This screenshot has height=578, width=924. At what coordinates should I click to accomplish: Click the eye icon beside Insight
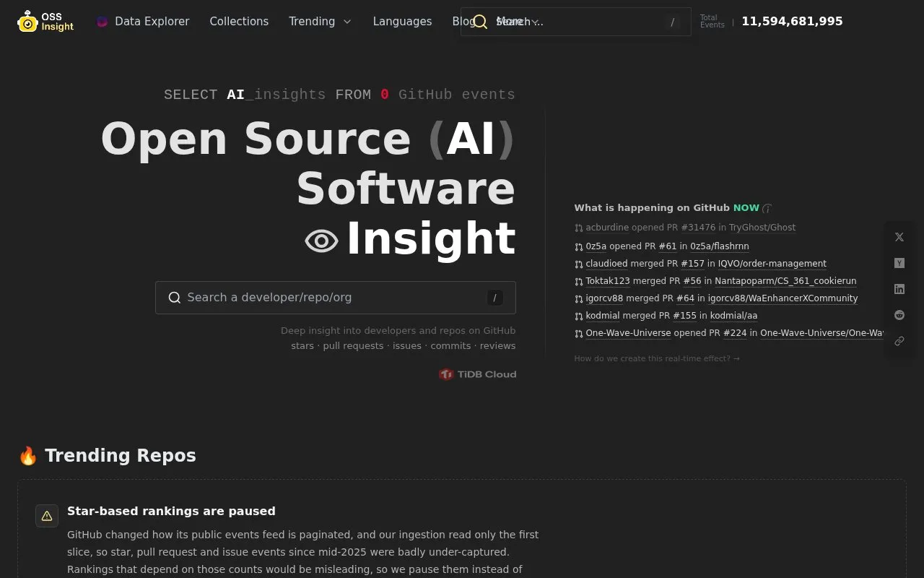pyautogui.click(x=321, y=241)
